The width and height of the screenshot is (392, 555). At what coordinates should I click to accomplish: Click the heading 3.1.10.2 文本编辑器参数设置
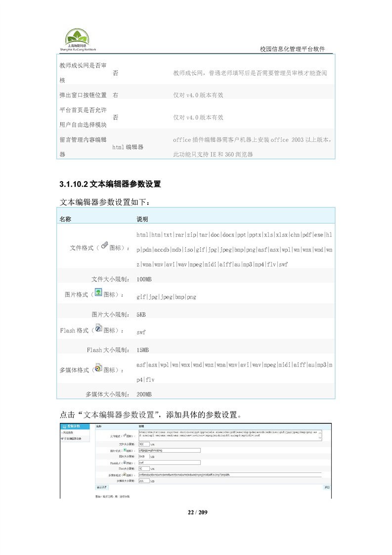110,184
